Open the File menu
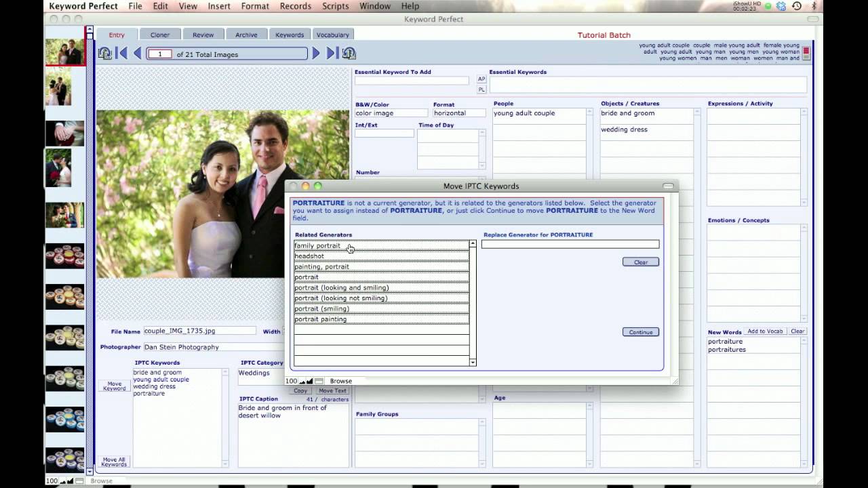 point(135,6)
